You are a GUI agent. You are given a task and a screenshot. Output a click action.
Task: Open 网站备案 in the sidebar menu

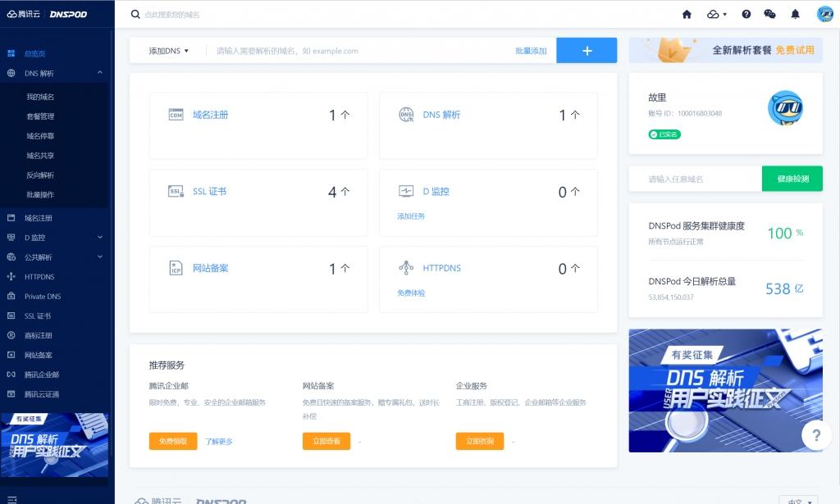[38, 355]
